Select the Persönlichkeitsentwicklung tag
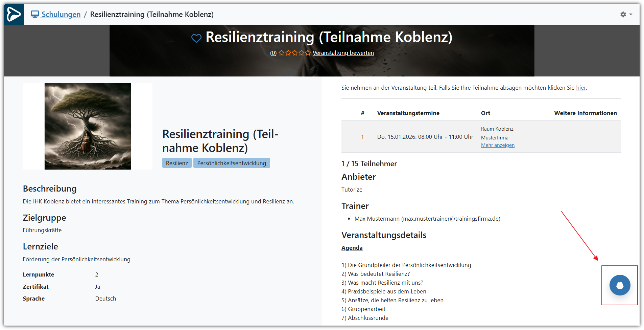This screenshot has width=644, height=330. click(232, 163)
